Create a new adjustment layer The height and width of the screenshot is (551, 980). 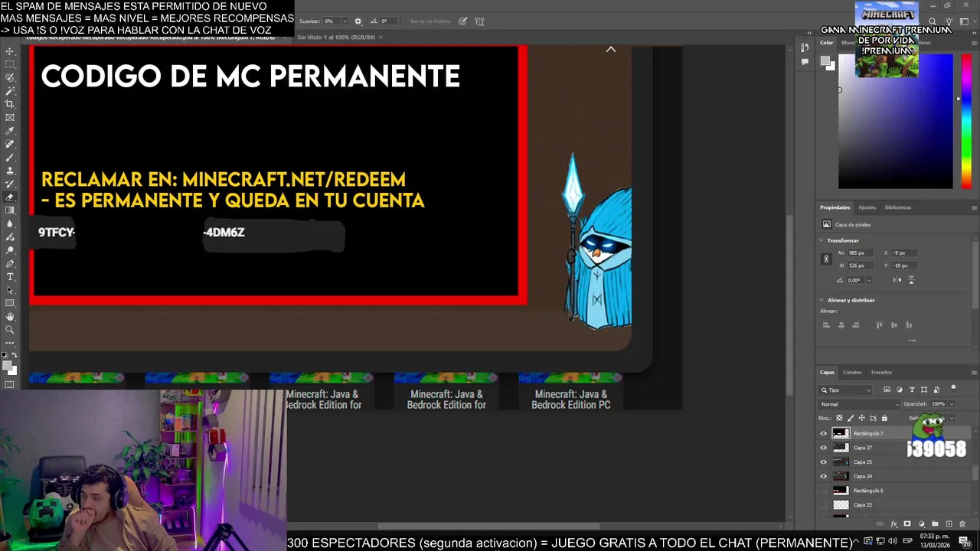[921, 523]
